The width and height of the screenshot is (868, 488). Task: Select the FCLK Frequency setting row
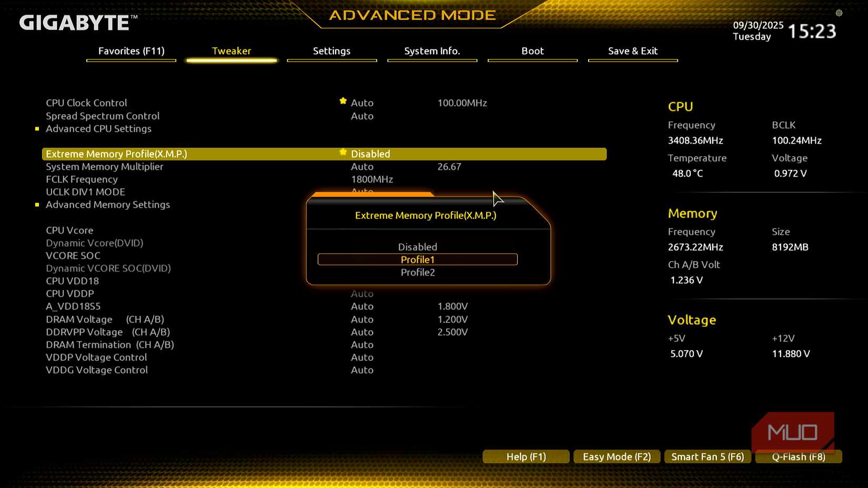point(82,179)
